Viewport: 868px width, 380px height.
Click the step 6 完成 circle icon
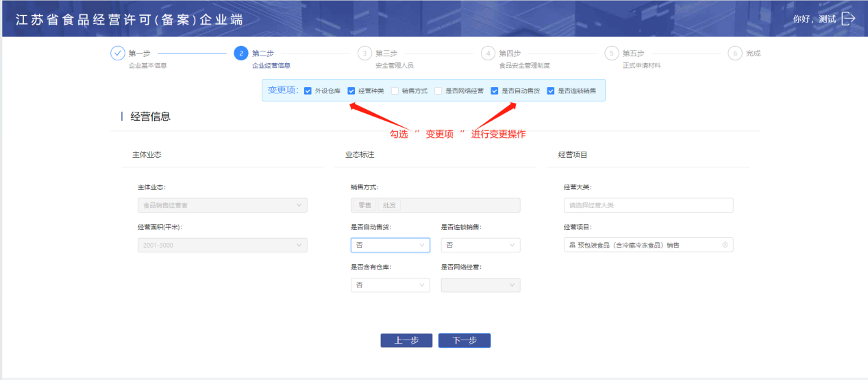[735, 54]
